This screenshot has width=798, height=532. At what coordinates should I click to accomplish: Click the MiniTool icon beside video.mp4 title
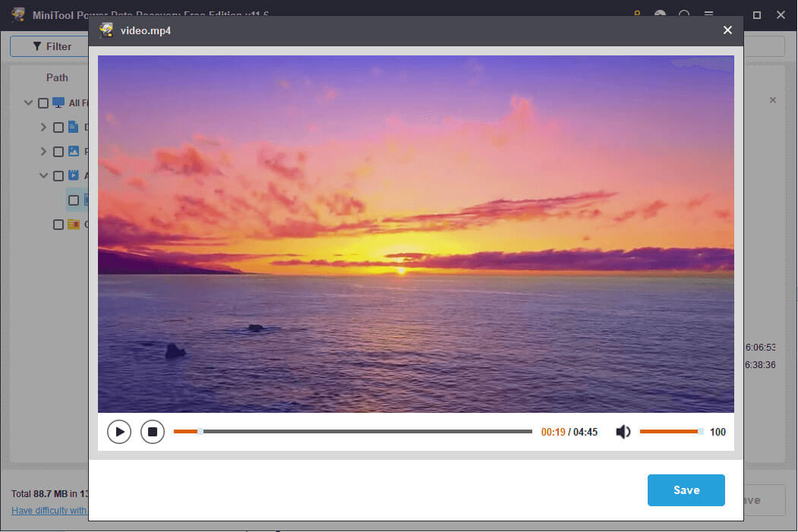click(x=106, y=30)
